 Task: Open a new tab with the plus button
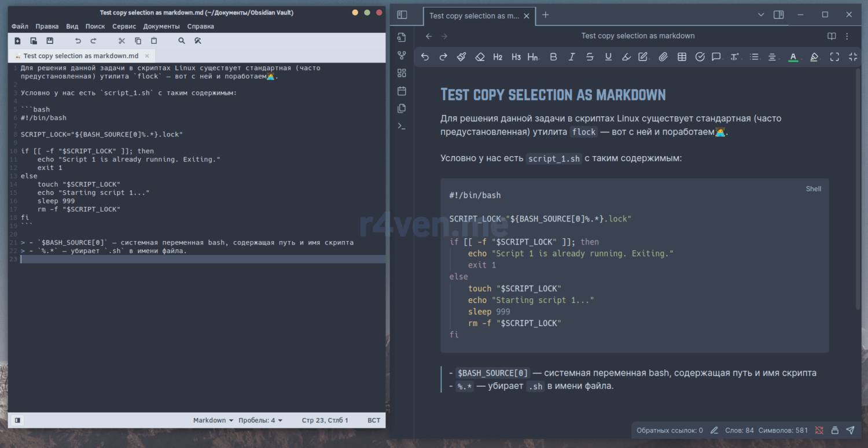click(545, 15)
